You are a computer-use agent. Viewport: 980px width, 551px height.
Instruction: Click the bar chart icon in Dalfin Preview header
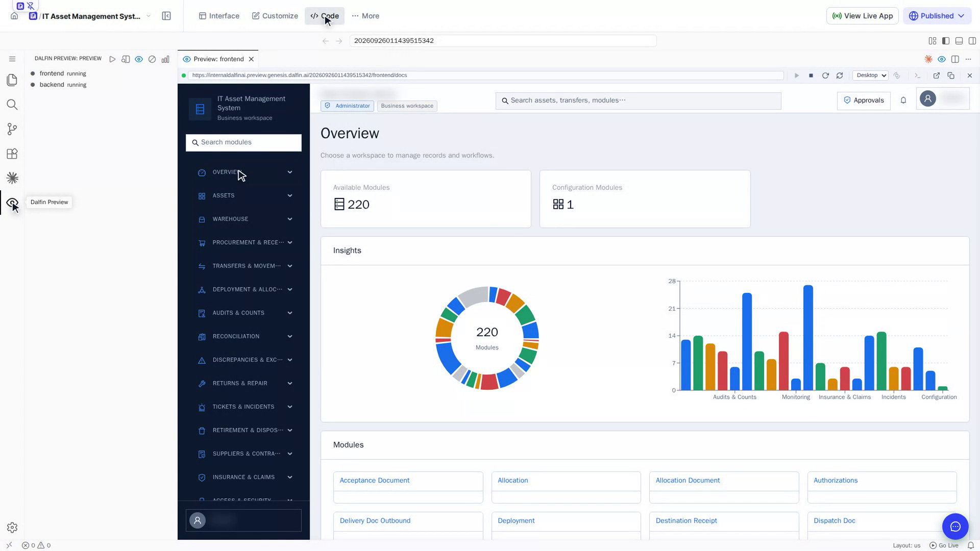tap(165, 59)
